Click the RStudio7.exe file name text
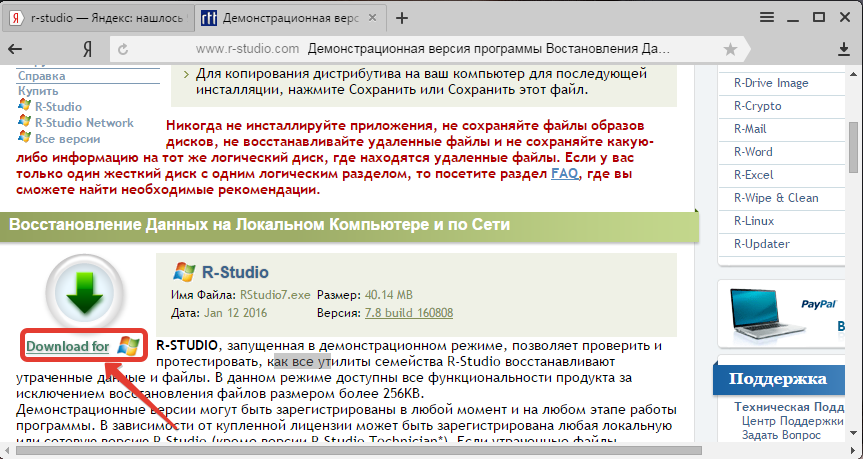The width and height of the screenshot is (863, 459). [x=275, y=295]
